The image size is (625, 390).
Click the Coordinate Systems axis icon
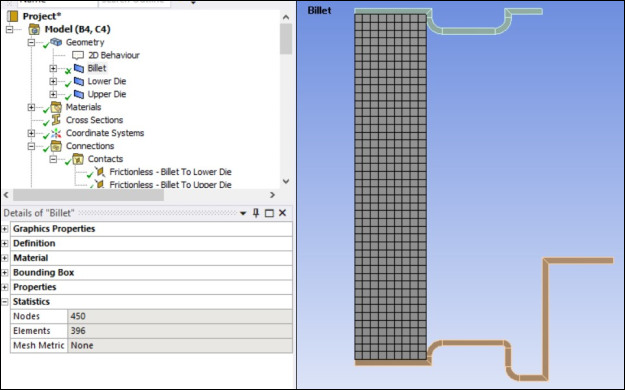[56, 133]
